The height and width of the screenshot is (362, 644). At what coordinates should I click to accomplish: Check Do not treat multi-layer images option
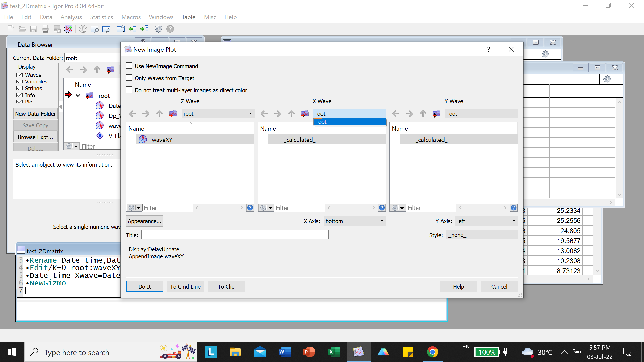[x=129, y=90]
